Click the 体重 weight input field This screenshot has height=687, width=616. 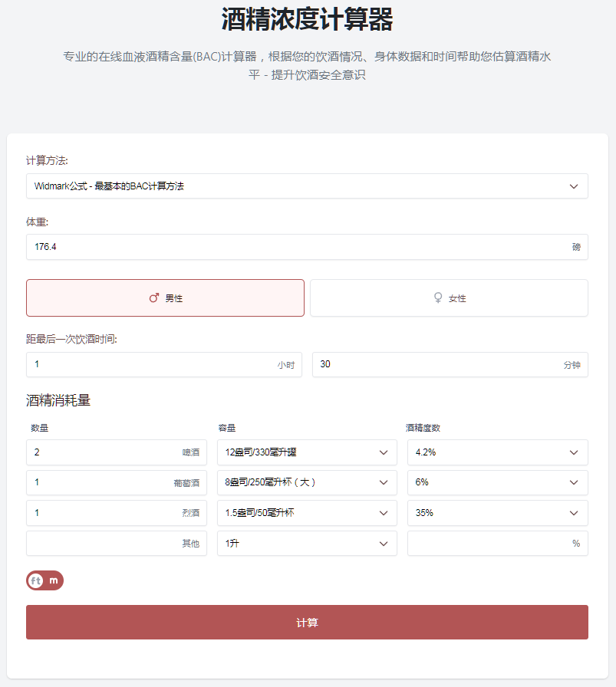[x=307, y=247]
